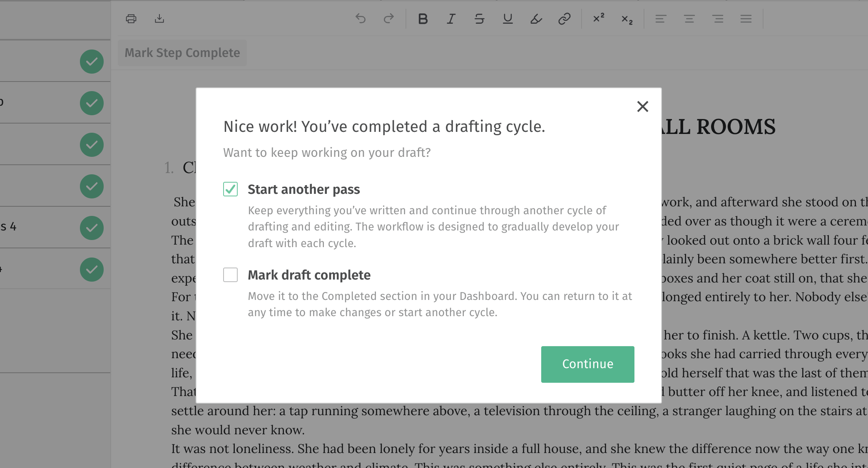Center align the text

pos(689,19)
